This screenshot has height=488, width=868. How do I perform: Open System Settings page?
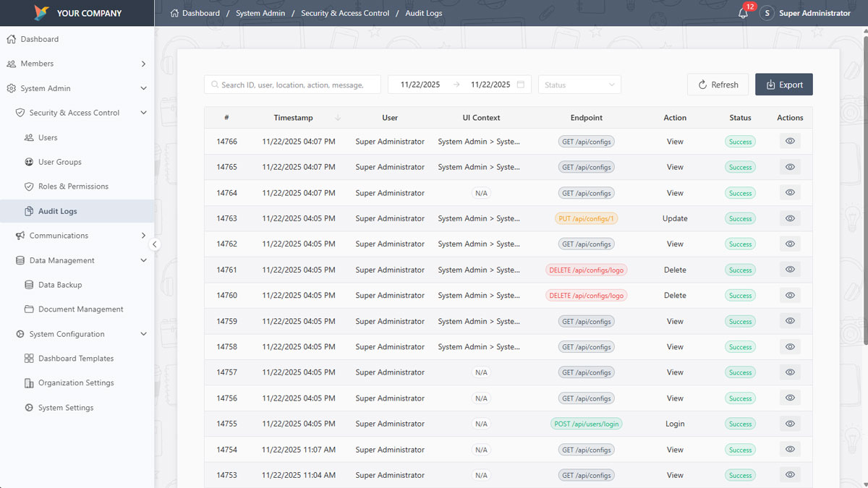pyautogui.click(x=77, y=408)
